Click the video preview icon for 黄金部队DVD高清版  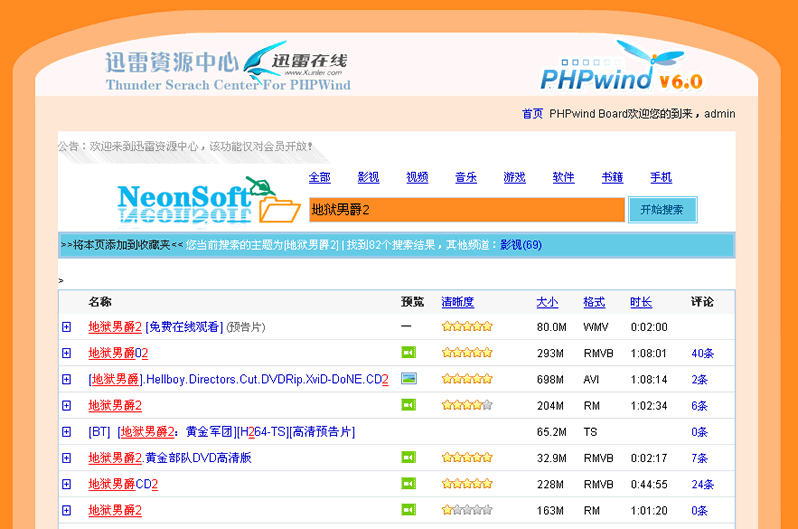(x=408, y=457)
